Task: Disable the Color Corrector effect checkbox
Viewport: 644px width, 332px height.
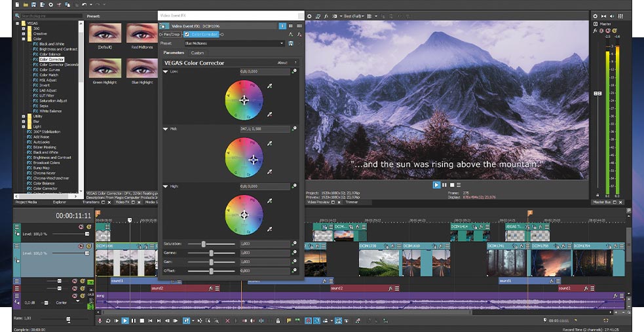Action: coord(187,34)
